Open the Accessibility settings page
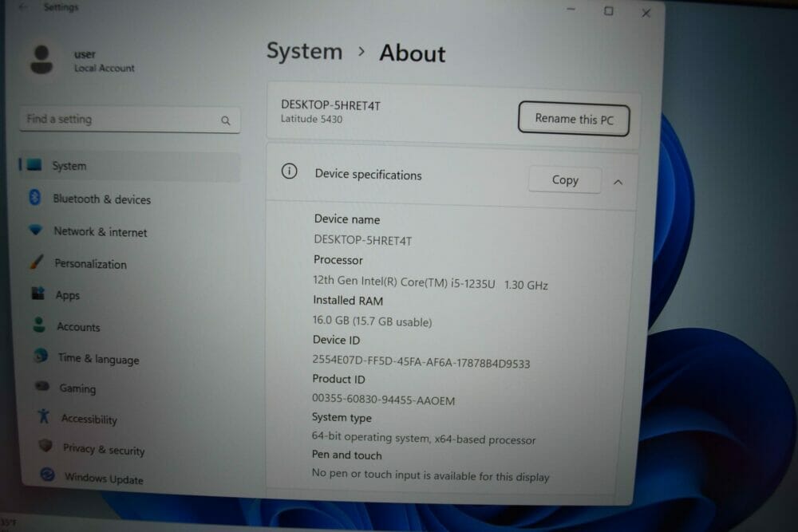Screen dimensions: 798x532 [x=89, y=419]
